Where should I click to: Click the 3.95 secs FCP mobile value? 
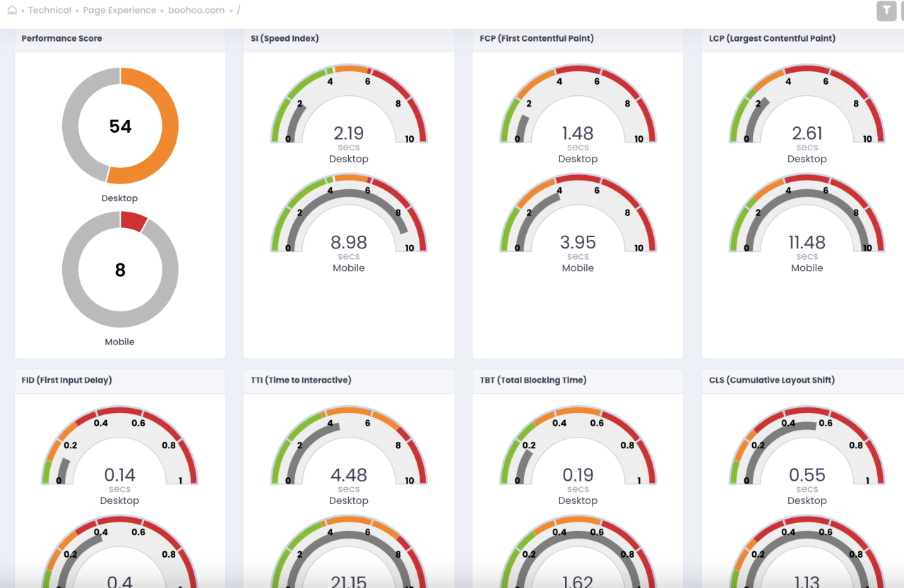pos(578,242)
